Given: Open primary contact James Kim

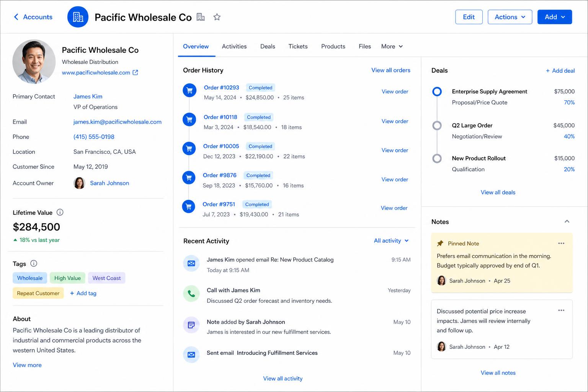Looking at the screenshot, I should pos(88,96).
